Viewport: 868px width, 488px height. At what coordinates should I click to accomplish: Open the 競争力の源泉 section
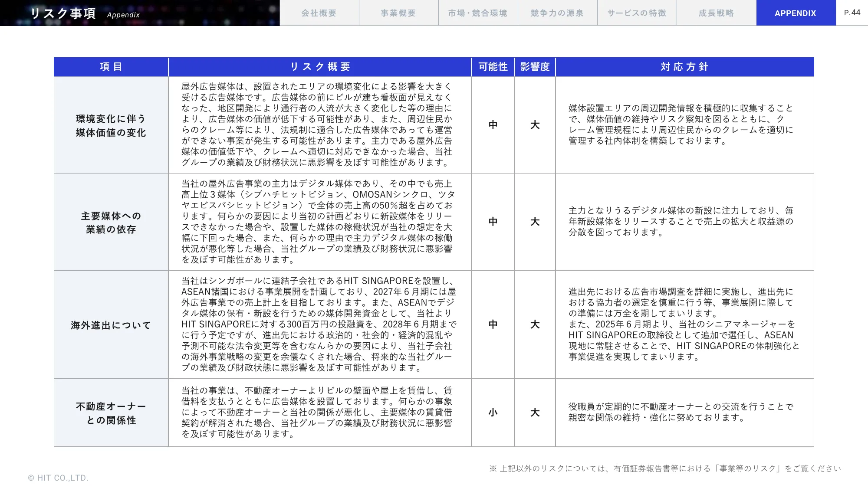pyautogui.click(x=558, y=13)
